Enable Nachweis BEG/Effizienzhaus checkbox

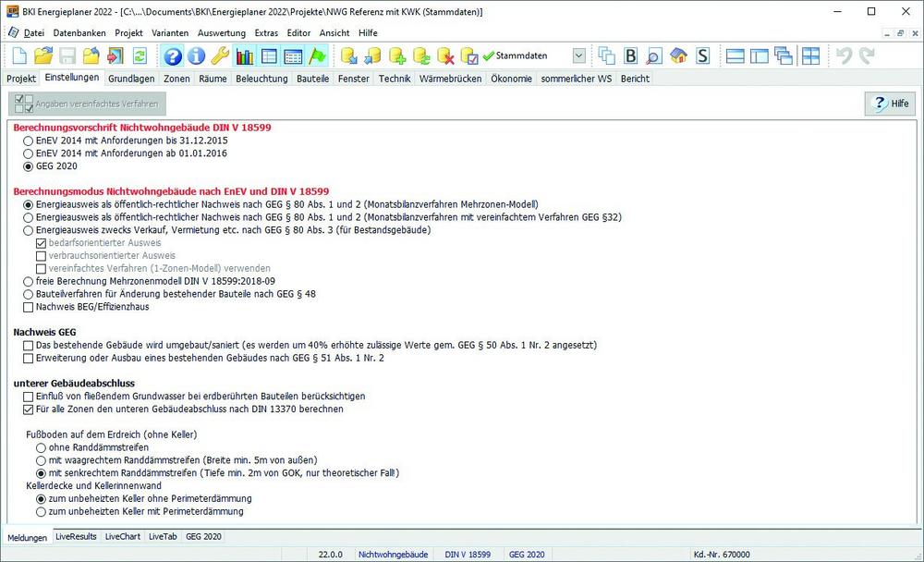pos(29,307)
